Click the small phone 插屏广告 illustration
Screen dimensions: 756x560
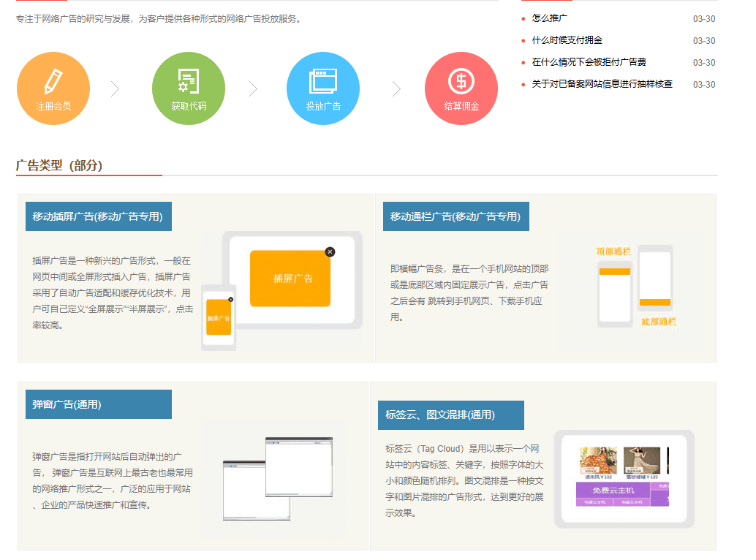pos(219,317)
